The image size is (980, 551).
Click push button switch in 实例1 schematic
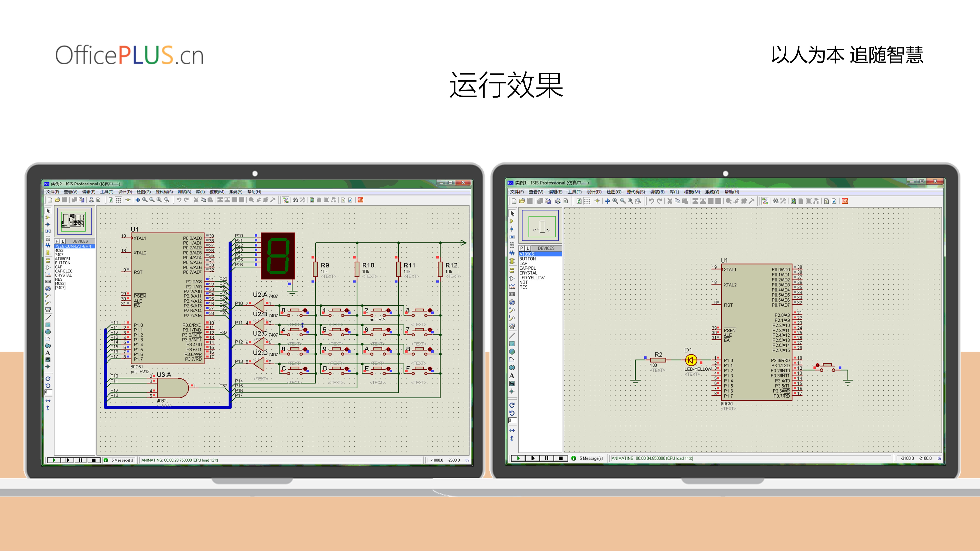tap(827, 367)
